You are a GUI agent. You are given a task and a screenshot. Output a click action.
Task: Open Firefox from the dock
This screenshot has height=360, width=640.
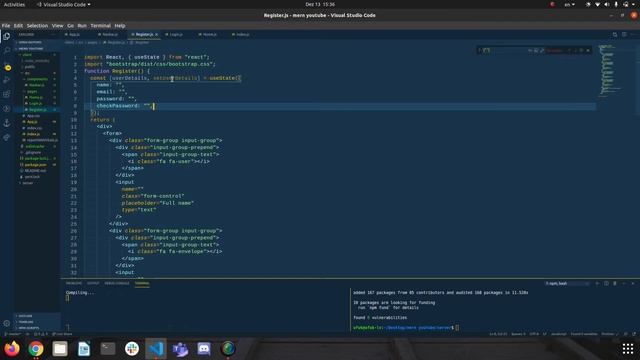point(12,349)
